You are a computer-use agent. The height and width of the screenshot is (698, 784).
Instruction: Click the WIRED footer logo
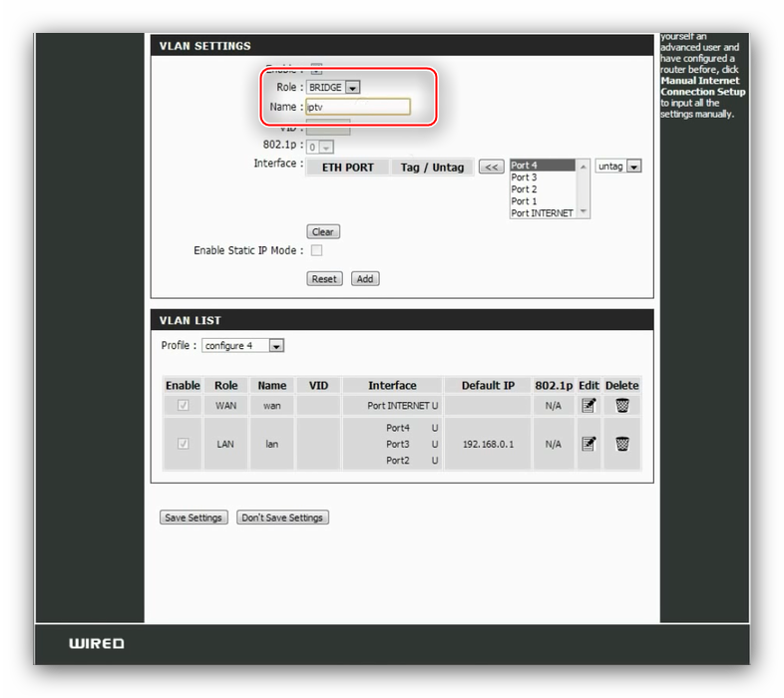(97, 643)
